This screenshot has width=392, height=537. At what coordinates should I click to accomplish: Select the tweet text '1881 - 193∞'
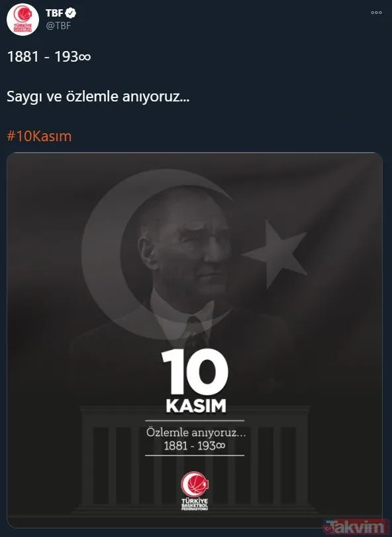[x=49, y=57]
